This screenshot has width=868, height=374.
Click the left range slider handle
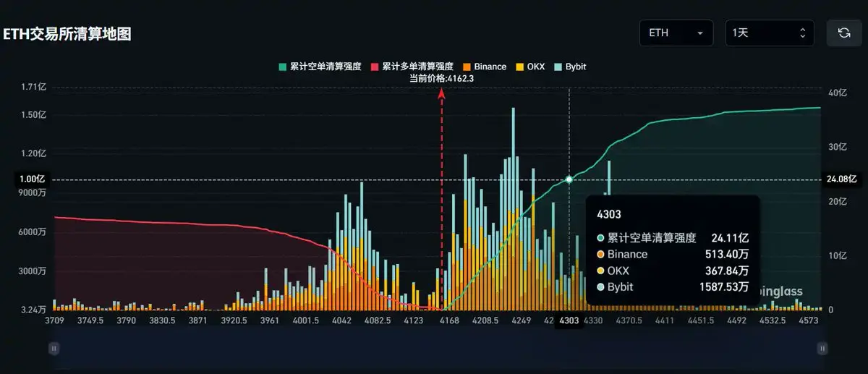point(54,349)
